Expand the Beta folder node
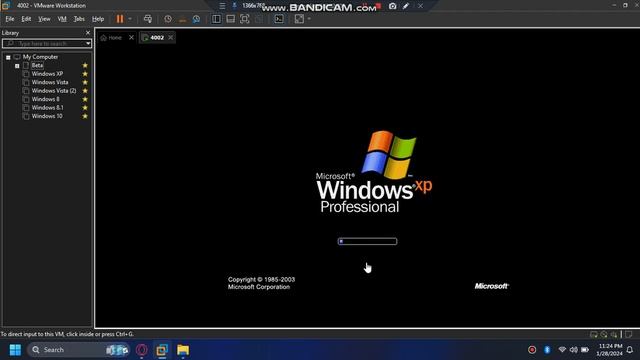Viewport: 640px width, 360px height. click(17, 66)
